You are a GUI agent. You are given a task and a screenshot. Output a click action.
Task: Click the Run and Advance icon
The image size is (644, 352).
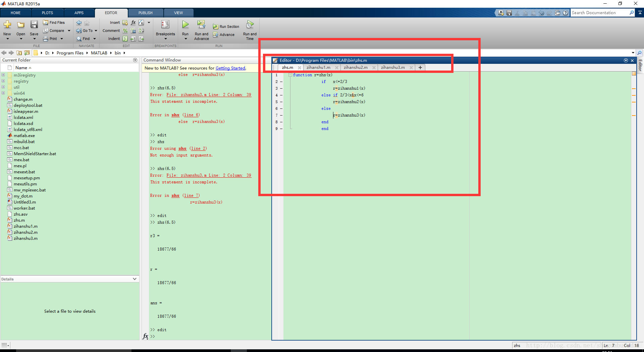tap(201, 25)
